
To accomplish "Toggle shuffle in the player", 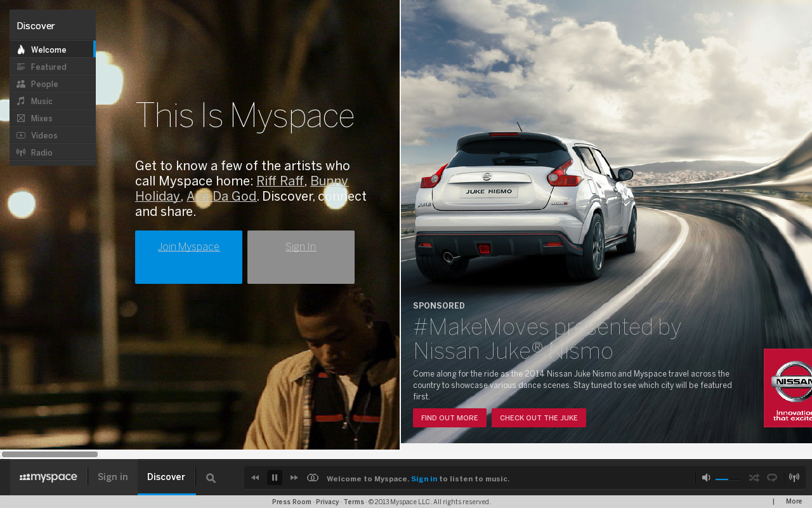I will click(x=754, y=478).
